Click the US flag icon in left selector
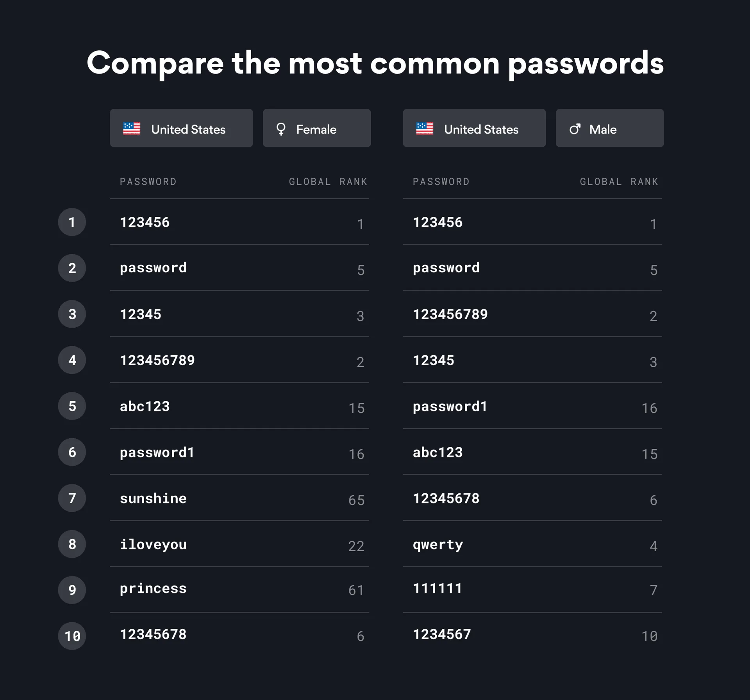This screenshot has width=750, height=700. coord(131,129)
